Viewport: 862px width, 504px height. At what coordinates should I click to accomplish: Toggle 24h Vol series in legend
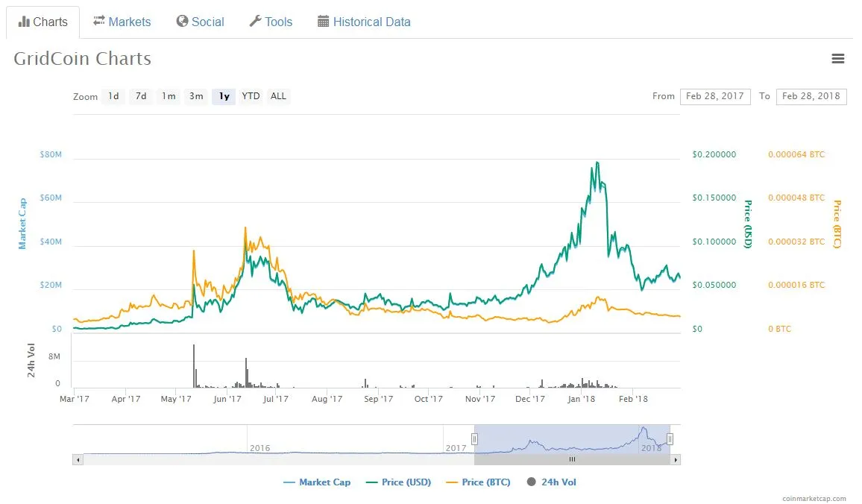pyautogui.click(x=551, y=482)
